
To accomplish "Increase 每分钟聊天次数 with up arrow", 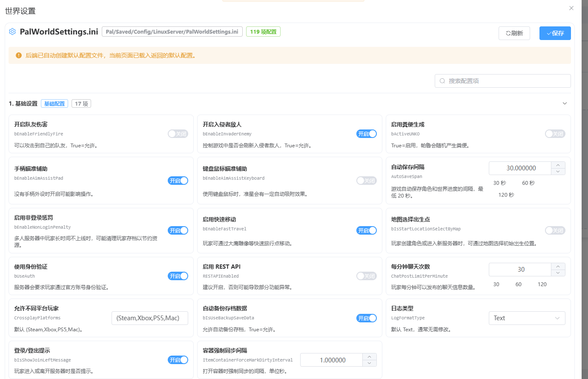I will [558, 266].
